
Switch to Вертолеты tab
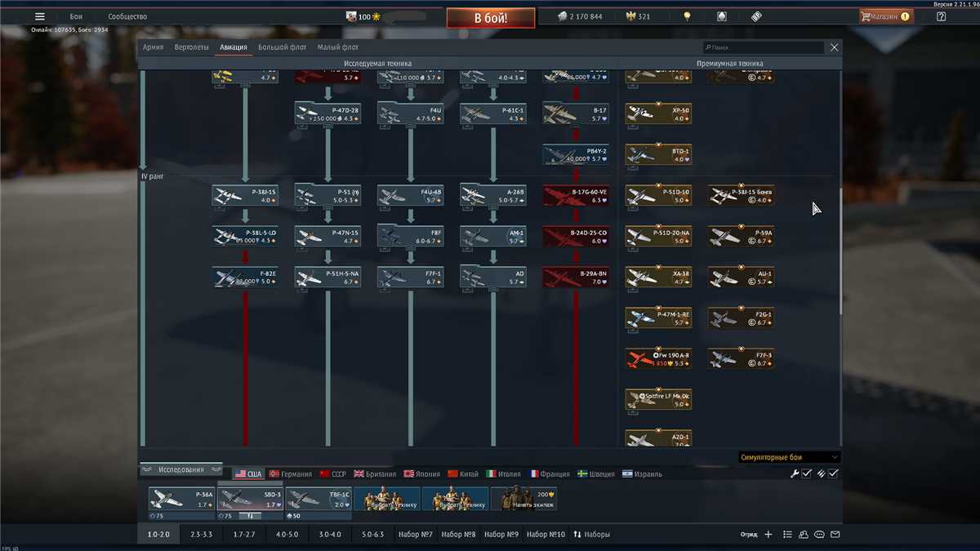191,47
